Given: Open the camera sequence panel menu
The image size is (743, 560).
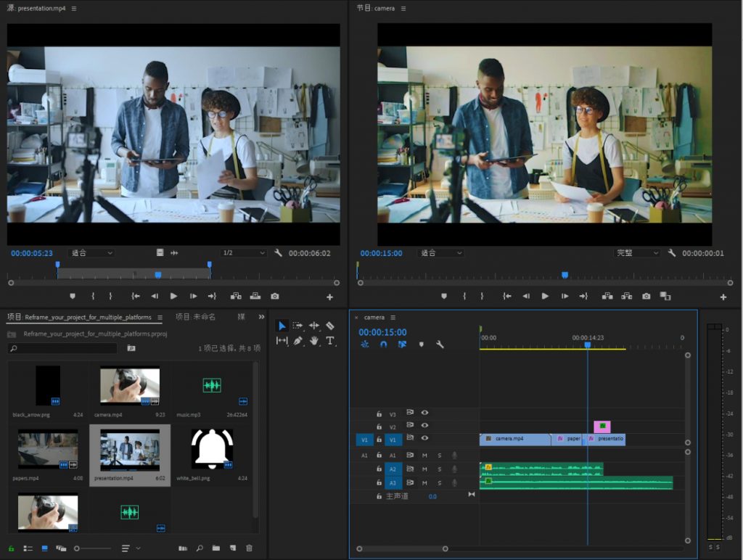Looking at the screenshot, I should point(393,318).
